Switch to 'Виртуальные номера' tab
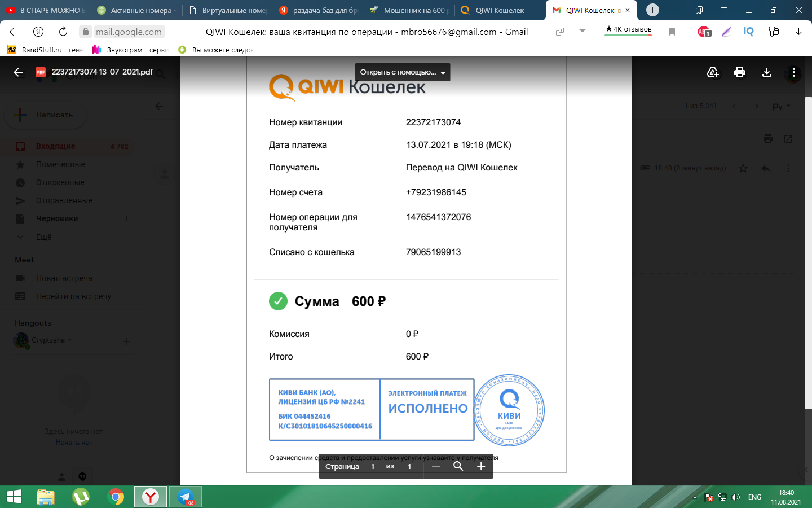This screenshot has height=508, width=812. click(228, 10)
